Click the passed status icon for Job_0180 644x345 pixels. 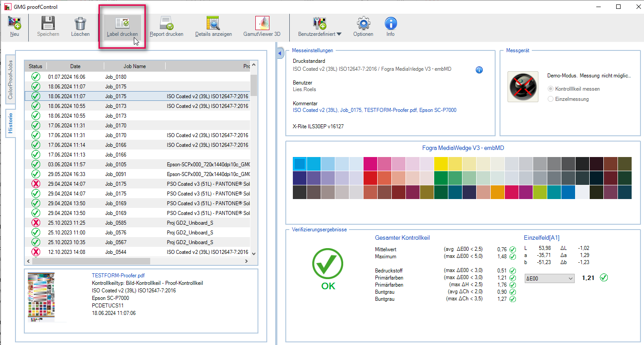[x=36, y=77]
